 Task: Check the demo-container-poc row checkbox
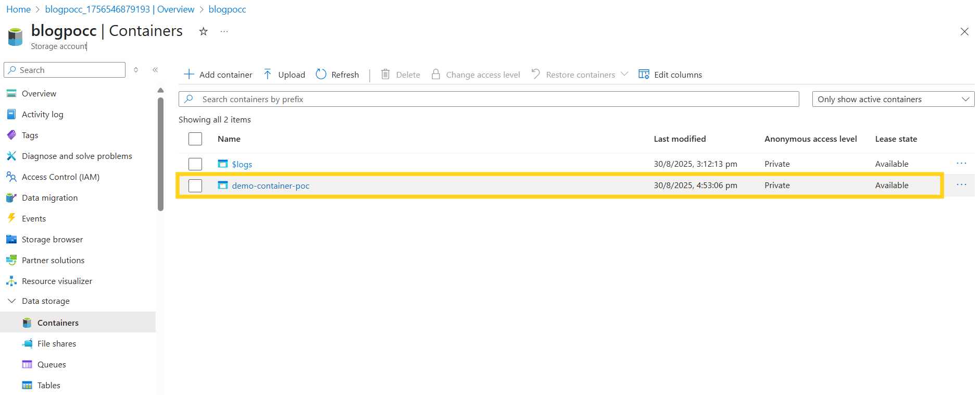point(195,186)
